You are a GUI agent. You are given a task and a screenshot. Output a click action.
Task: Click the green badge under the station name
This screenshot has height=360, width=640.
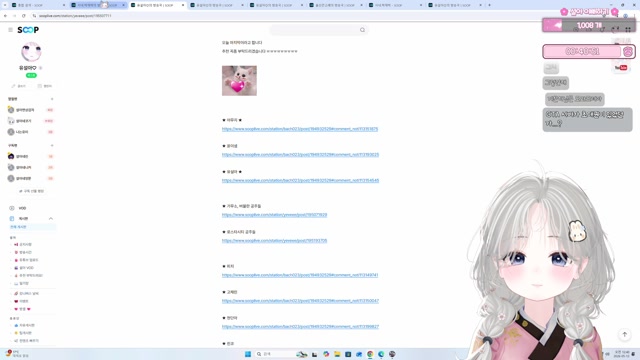pyautogui.click(x=31, y=75)
